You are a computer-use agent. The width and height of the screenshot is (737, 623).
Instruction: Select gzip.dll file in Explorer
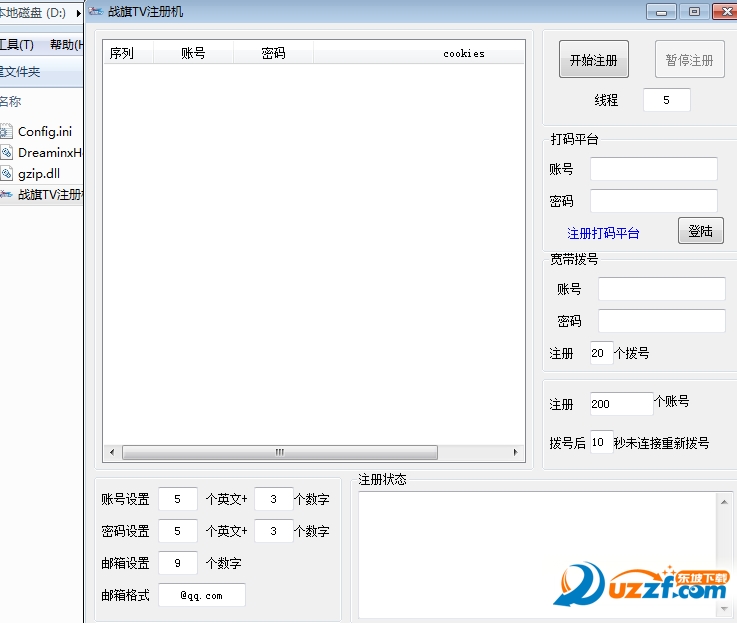pos(39,173)
